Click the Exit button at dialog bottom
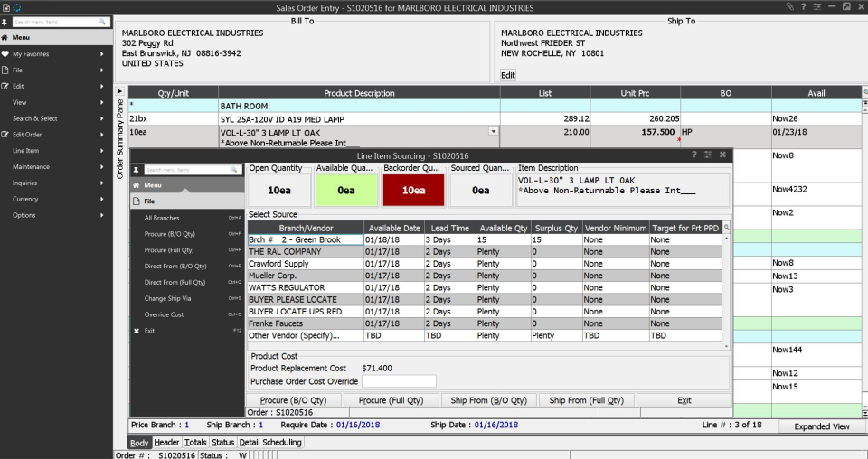Viewport: 868px width, 459px height. pos(684,400)
